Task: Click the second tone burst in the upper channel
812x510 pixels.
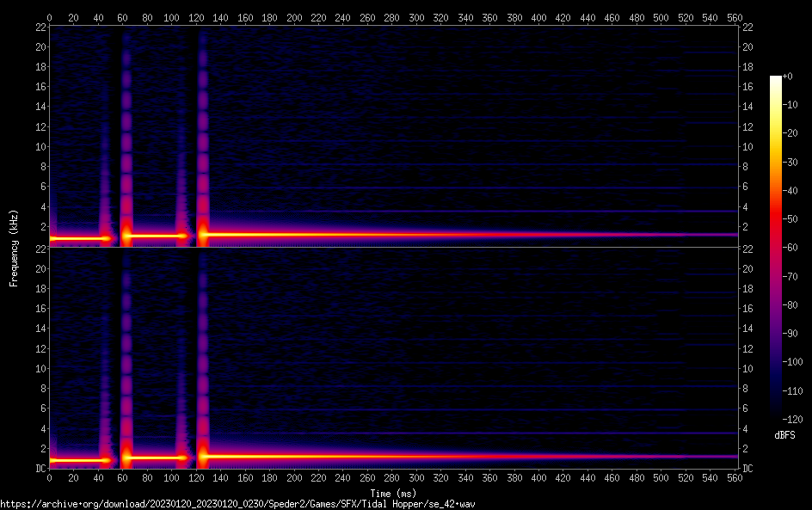Action: 155,236
